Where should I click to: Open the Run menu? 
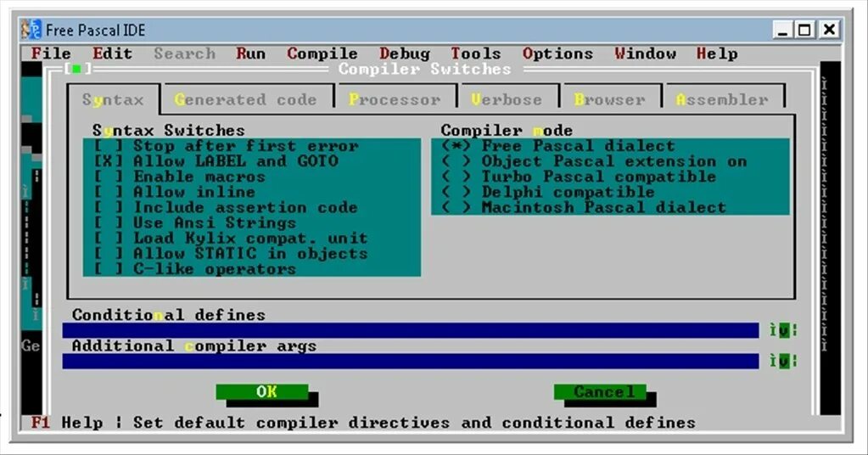pos(251,53)
